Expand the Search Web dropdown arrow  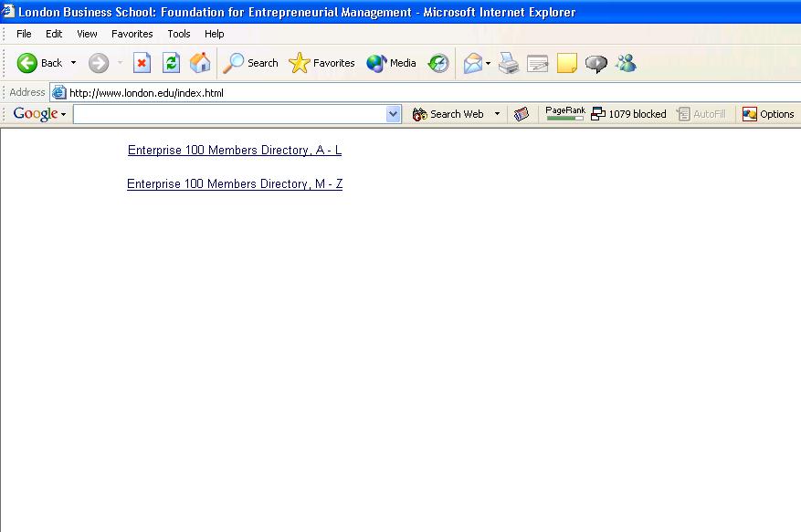(x=497, y=114)
